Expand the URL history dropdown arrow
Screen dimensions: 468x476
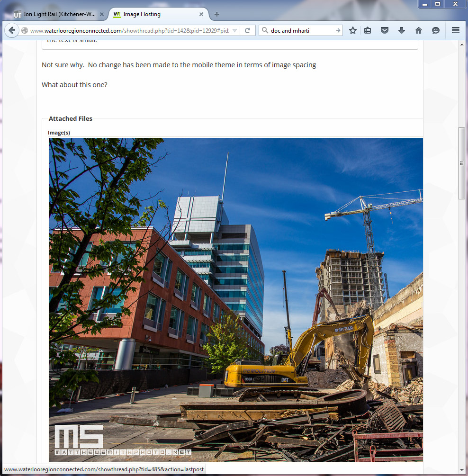click(x=234, y=31)
